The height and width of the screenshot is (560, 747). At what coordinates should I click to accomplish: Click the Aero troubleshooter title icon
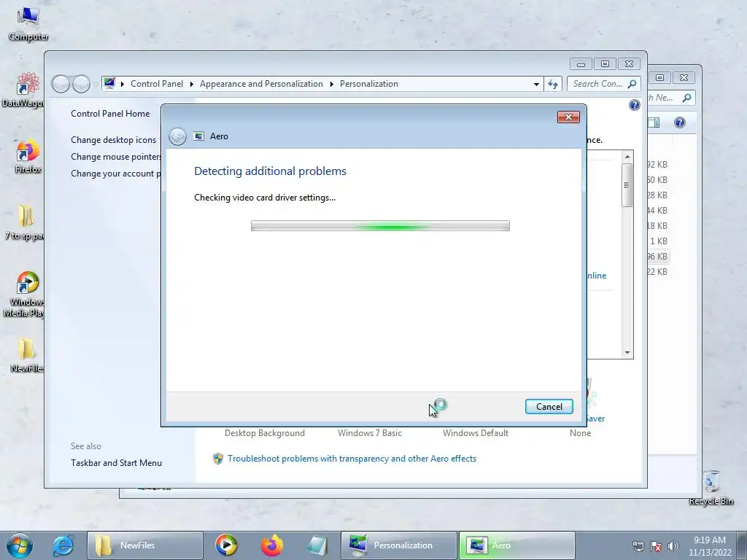point(198,136)
